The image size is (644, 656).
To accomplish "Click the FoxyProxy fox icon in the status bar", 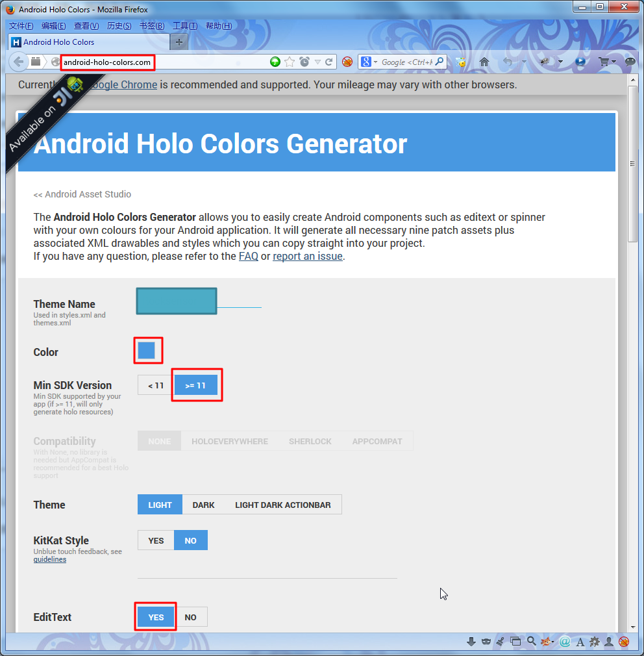I will coord(546,641).
